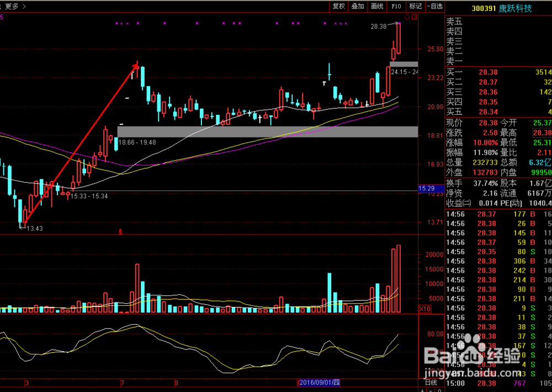Click the 总额 6.32亿 turnover value

[x=540, y=162]
